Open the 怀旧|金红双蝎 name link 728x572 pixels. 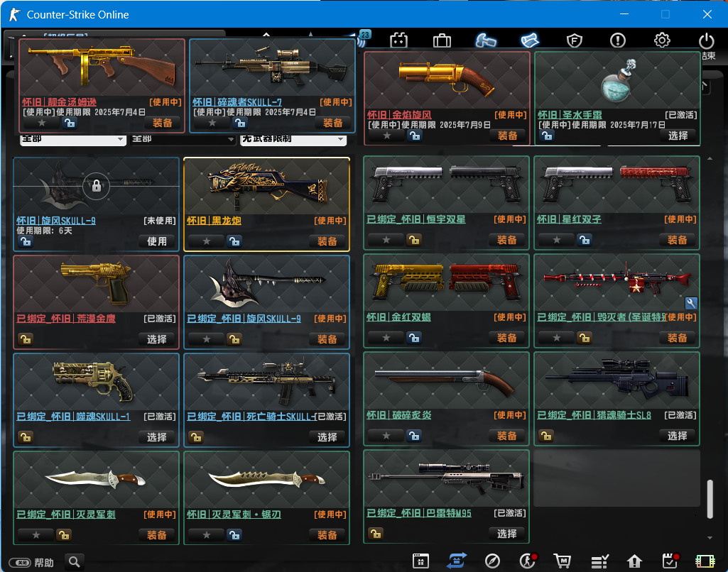pos(399,317)
